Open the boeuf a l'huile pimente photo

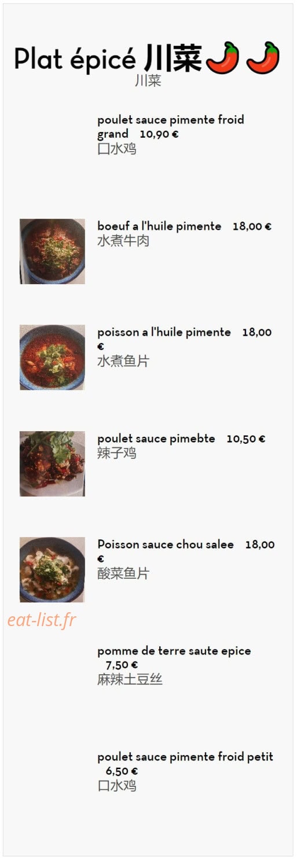click(x=52, y=251)
